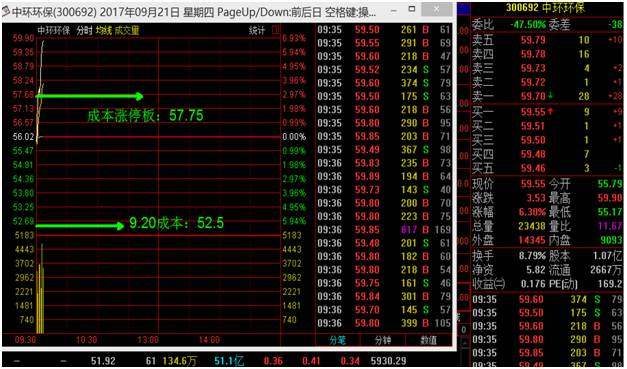
Task: Select the 卖二 59.72 ask row
Action: point(547,82)
